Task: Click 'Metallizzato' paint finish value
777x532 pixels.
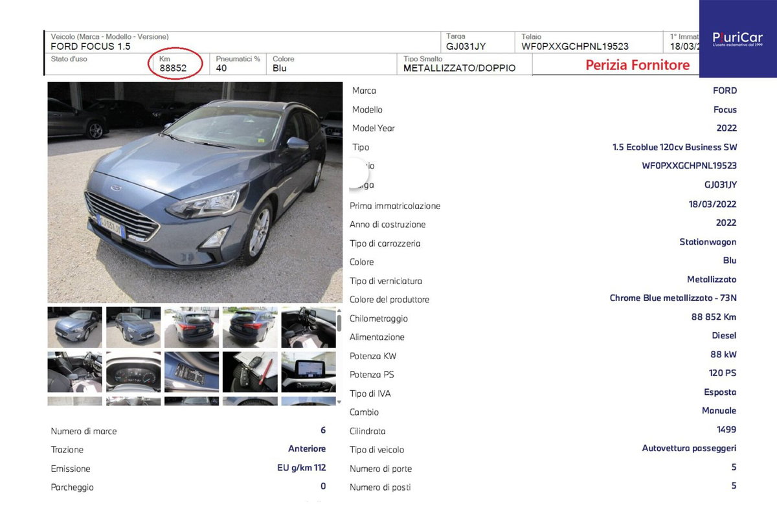Action: tap(712, 279)
